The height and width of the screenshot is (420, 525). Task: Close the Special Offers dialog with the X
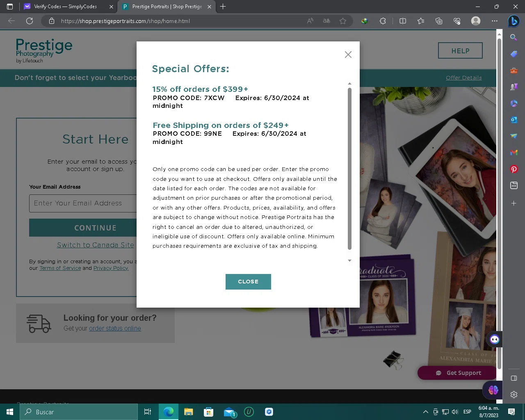pos(348,55)
